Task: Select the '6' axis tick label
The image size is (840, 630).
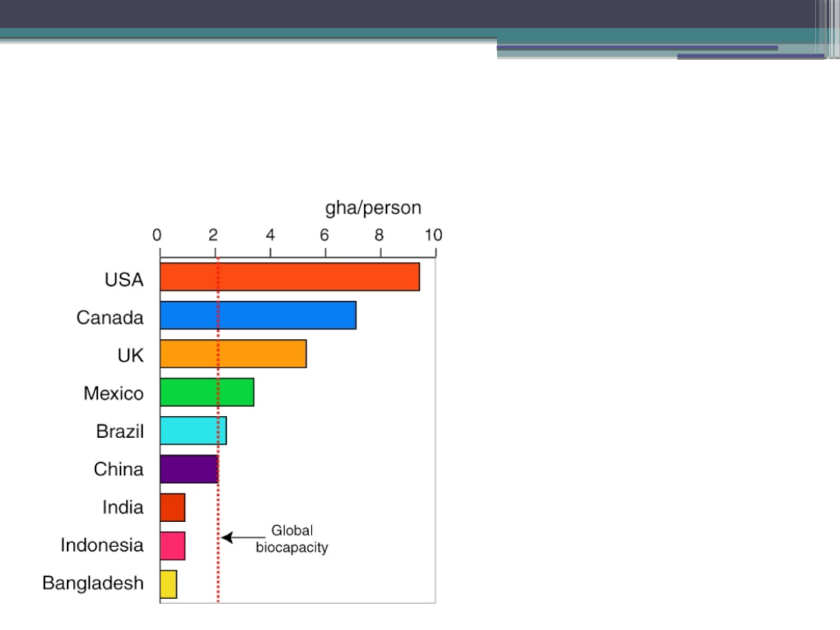Action: (324, 235)
